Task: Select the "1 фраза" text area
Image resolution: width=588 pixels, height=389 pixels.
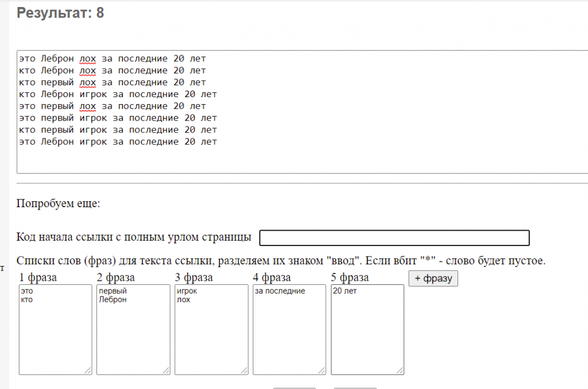Action: (55, 330)
